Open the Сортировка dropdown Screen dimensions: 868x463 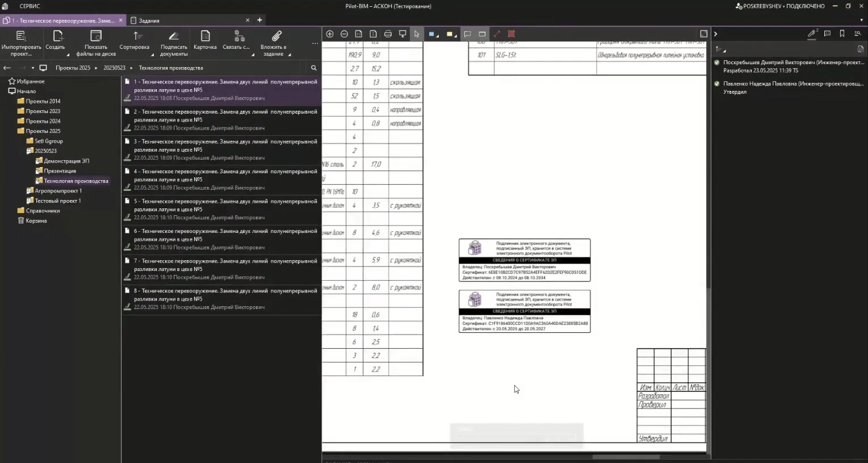point(135,41)
